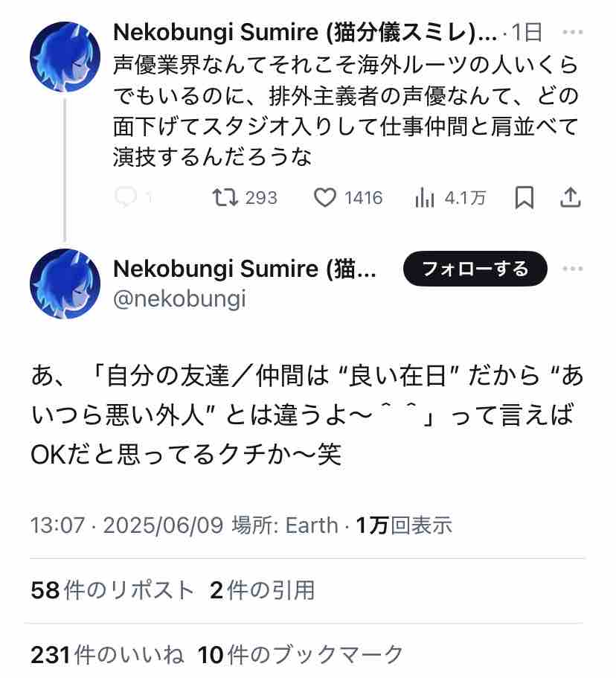
Task: View the 2件の引用 quotes list
Action: tap(262, 590)
